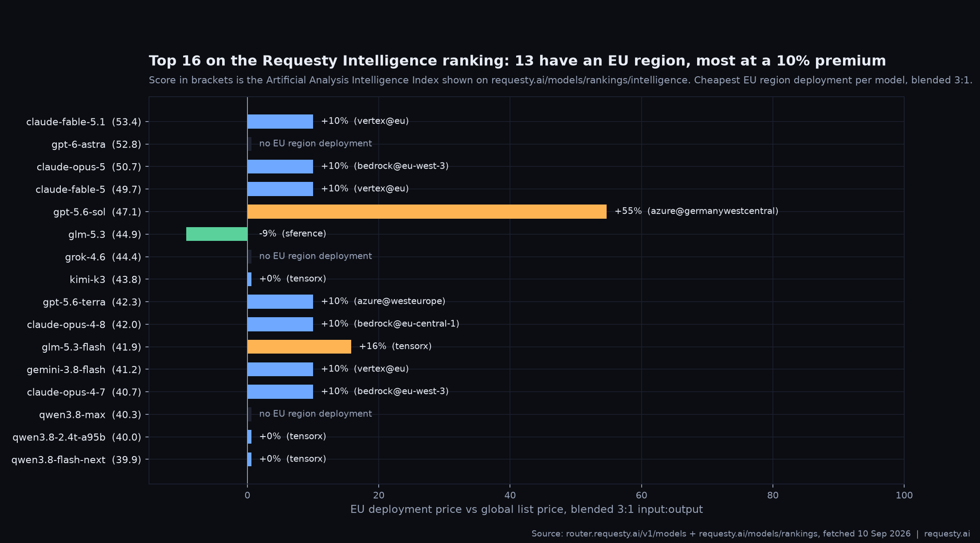
Task: Select the gpt-5.6-sol (47.1) row label
Action: 97,212
